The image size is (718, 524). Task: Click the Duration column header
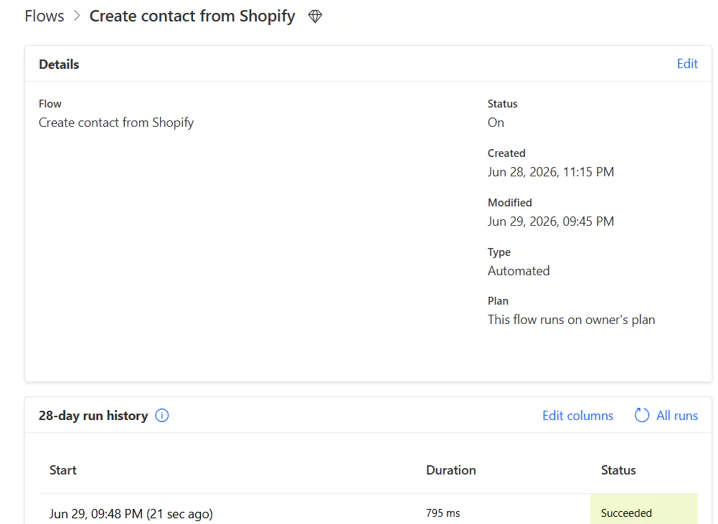pos(451,470)
